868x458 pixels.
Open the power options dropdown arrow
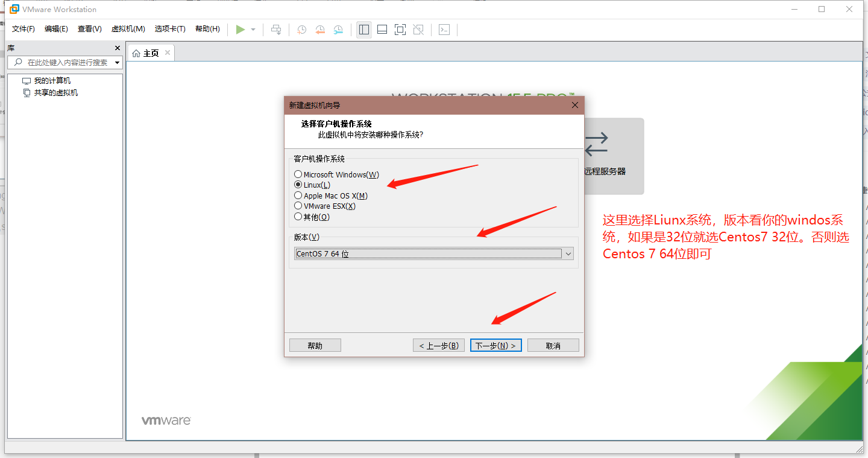point(253,30)
